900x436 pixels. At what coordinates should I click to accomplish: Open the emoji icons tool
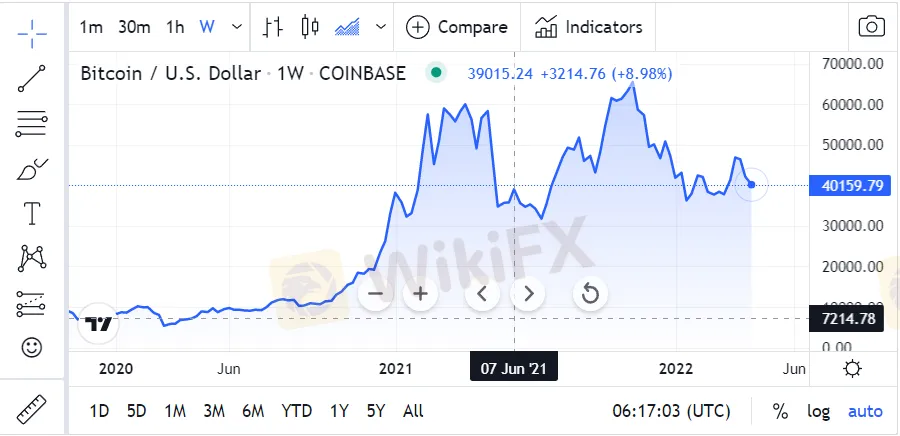click(32, 348)
